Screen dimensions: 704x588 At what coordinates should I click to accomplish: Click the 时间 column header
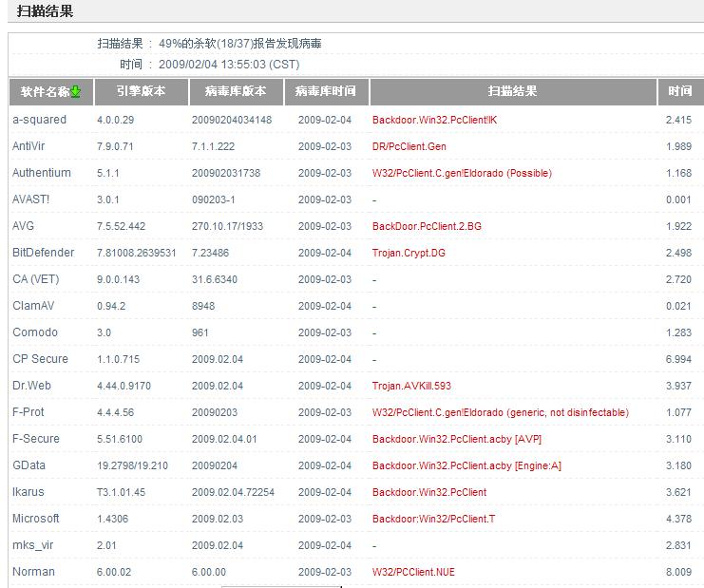coord(680,91)
